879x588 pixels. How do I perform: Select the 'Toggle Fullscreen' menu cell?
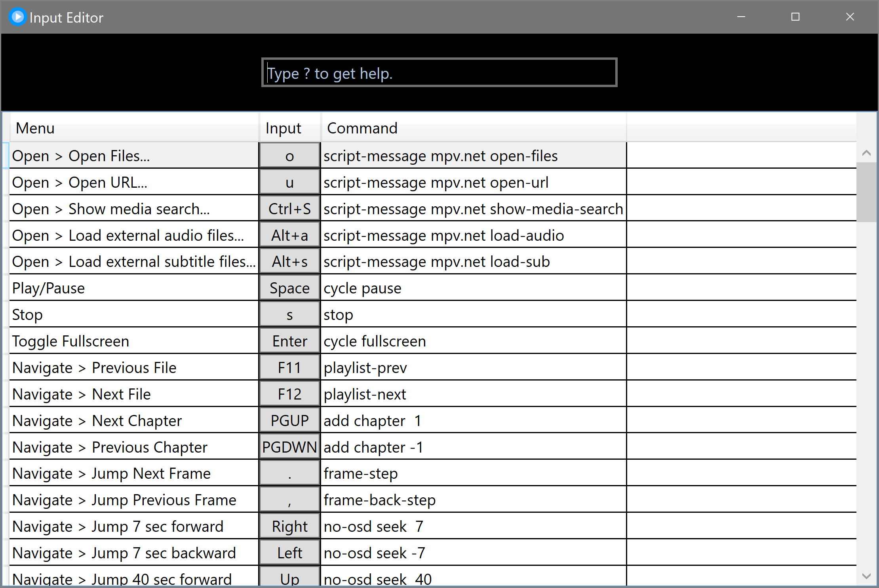[134, 341]
